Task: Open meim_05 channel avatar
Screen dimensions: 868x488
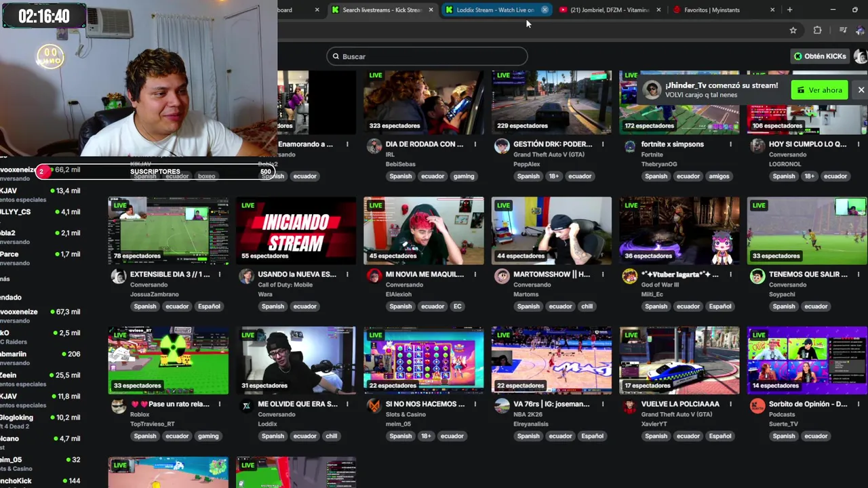Action: (x=374, y=406)
